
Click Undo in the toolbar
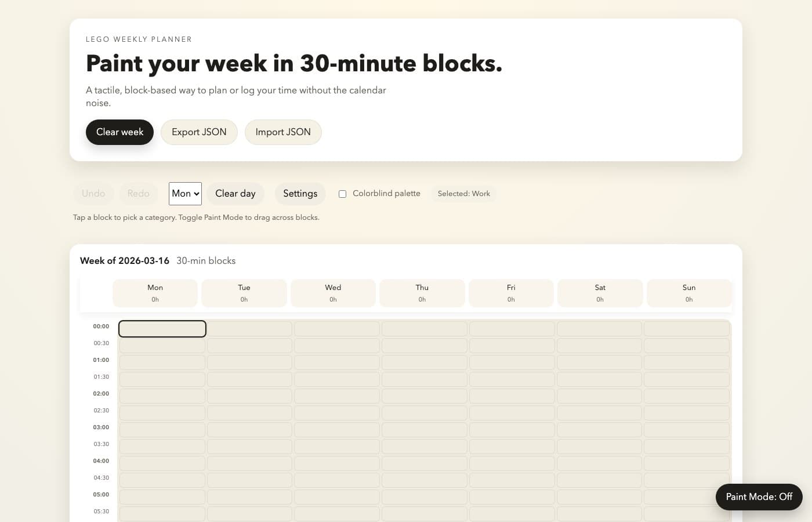tap(93, 193)
